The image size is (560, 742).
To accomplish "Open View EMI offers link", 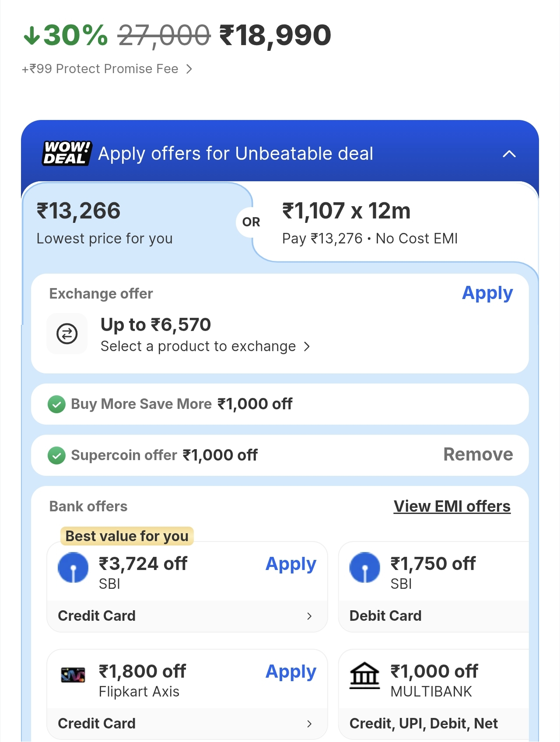I will coord(452,506).
